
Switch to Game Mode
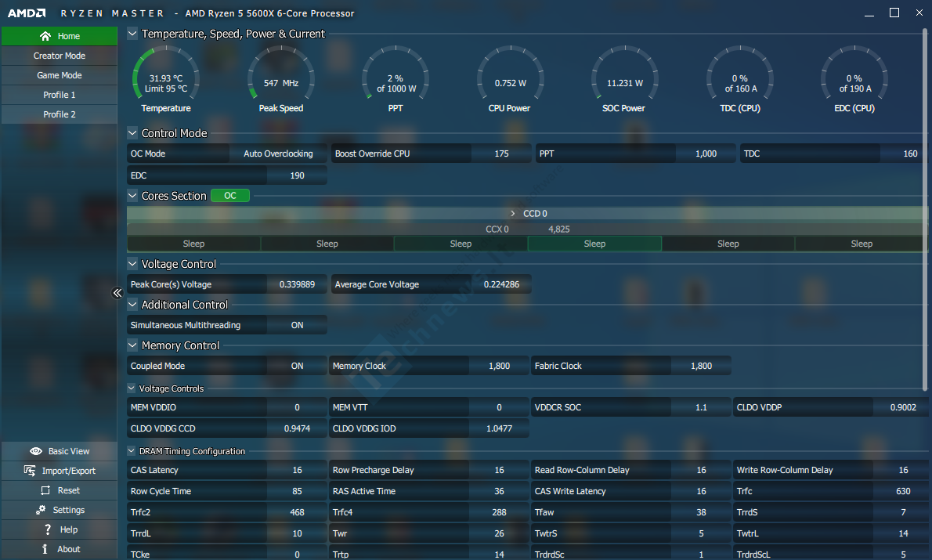[x=60, y=75]
